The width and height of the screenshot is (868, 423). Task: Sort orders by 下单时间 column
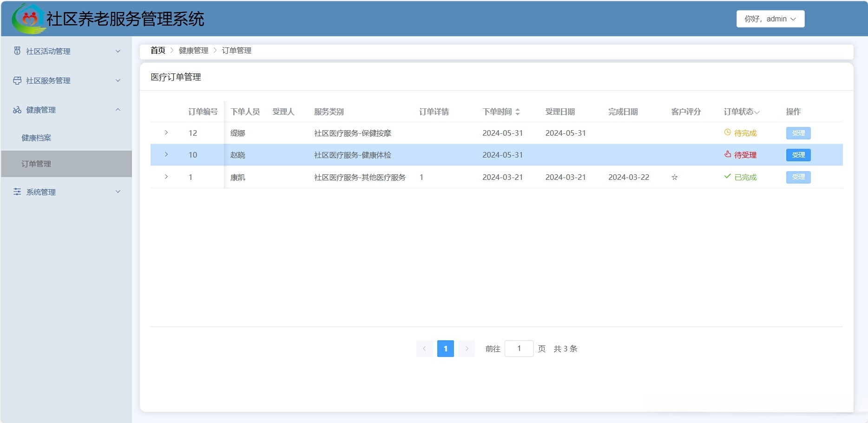518,112
